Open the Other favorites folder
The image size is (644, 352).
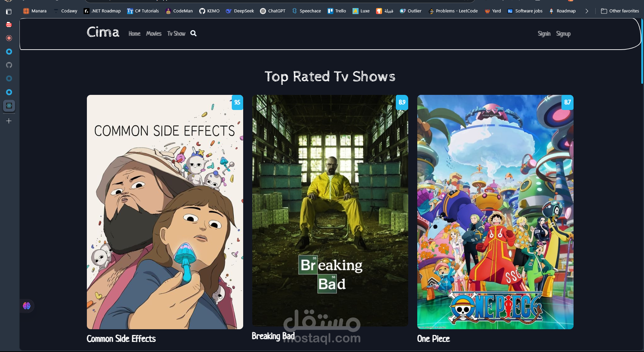tap(620, 11)
